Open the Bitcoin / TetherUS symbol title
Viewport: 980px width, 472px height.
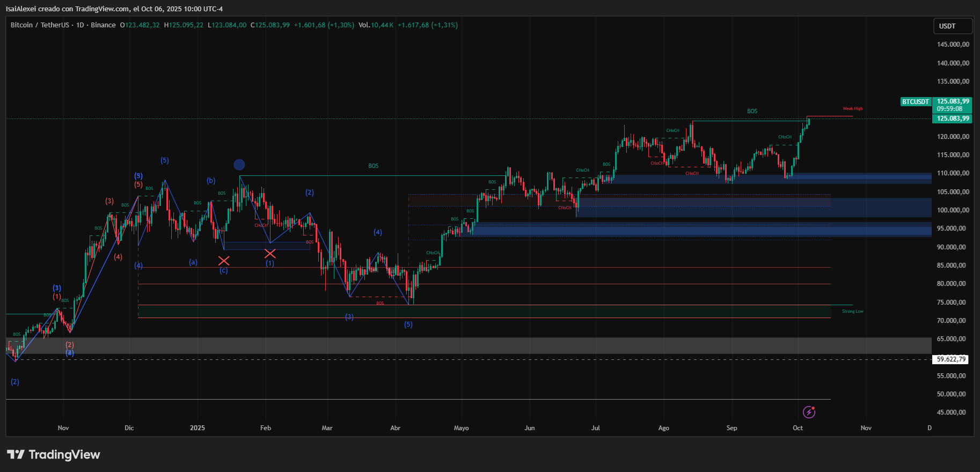[40, 25]
